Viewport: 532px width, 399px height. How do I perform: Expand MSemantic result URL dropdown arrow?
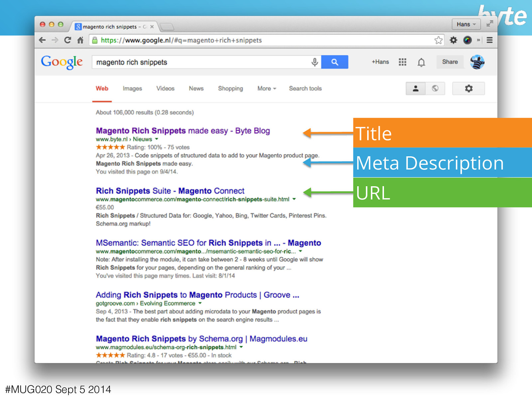[x=300, y=251]
